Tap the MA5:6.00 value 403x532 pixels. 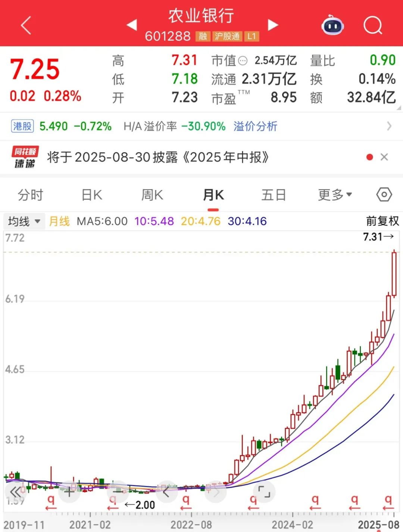102,221
